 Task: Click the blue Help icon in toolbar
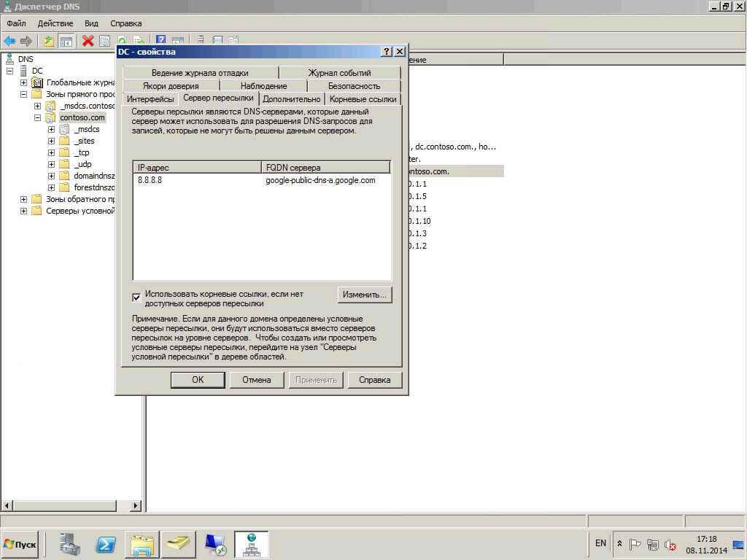[x=160, y=41]
